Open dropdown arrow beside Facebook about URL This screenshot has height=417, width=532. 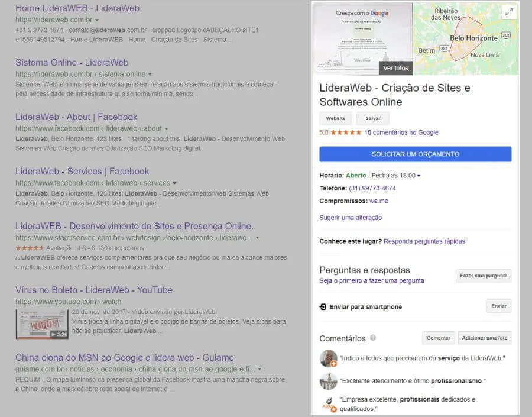[x=166, y=129]
